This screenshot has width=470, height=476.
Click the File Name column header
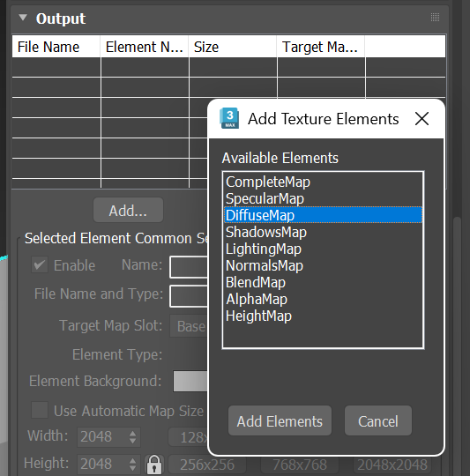tap(56, 47)
